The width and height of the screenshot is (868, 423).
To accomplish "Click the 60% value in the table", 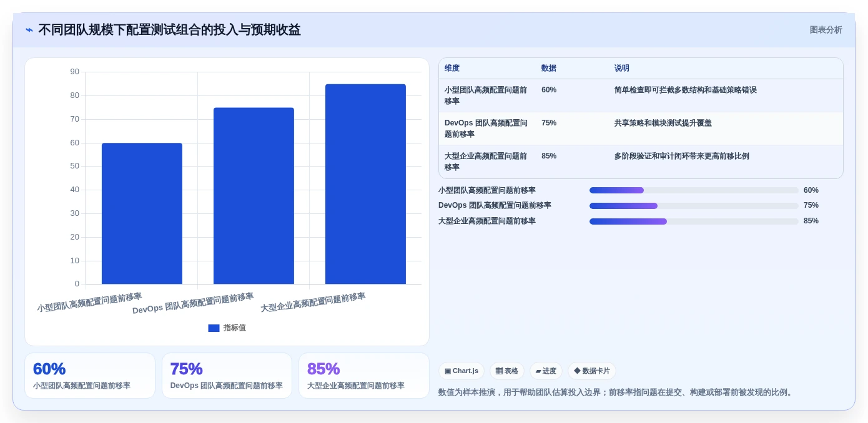I will tap(549, 90).
